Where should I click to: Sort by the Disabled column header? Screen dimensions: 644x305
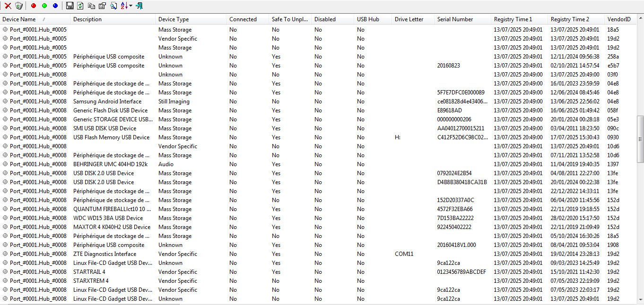[333, 19]
